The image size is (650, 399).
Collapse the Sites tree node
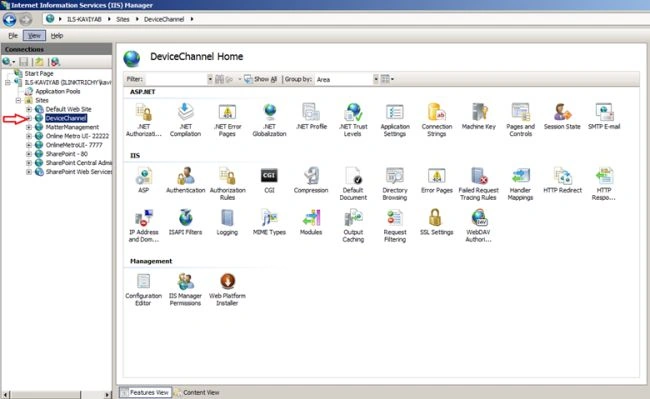(x=18, y=100)
